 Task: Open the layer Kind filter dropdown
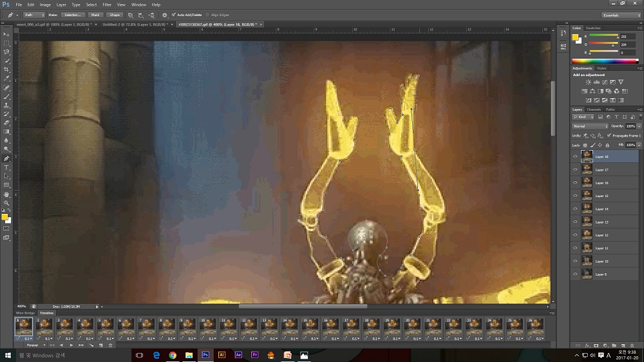(x=583, y=117)
